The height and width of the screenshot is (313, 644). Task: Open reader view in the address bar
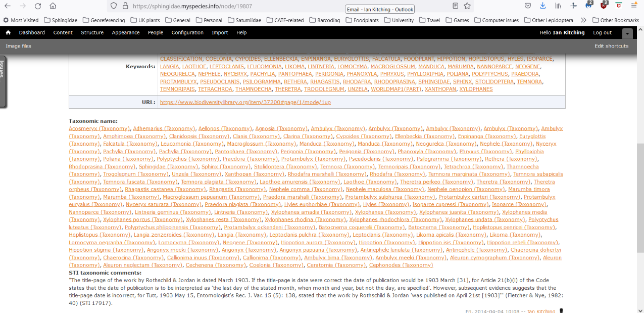pyautogui.click(x=456, y=6)
